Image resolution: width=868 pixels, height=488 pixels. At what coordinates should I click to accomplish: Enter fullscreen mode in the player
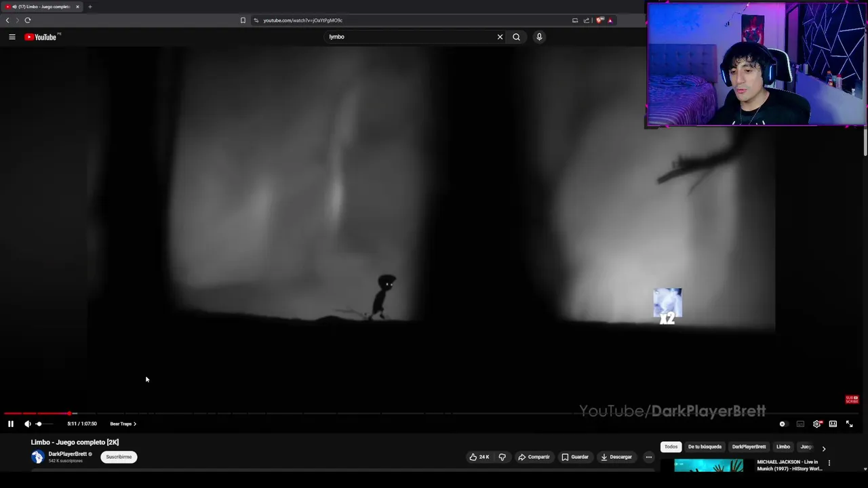click(849, 424)
